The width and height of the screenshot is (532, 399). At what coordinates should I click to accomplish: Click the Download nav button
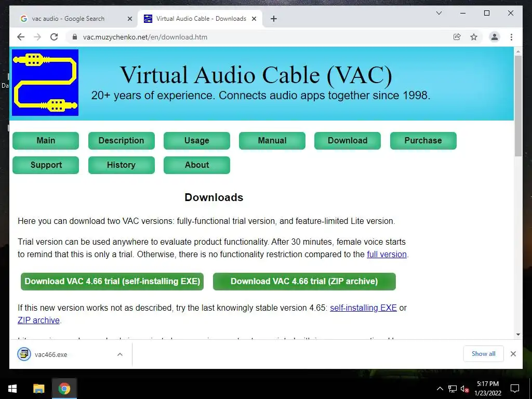(x=348, y=140)
